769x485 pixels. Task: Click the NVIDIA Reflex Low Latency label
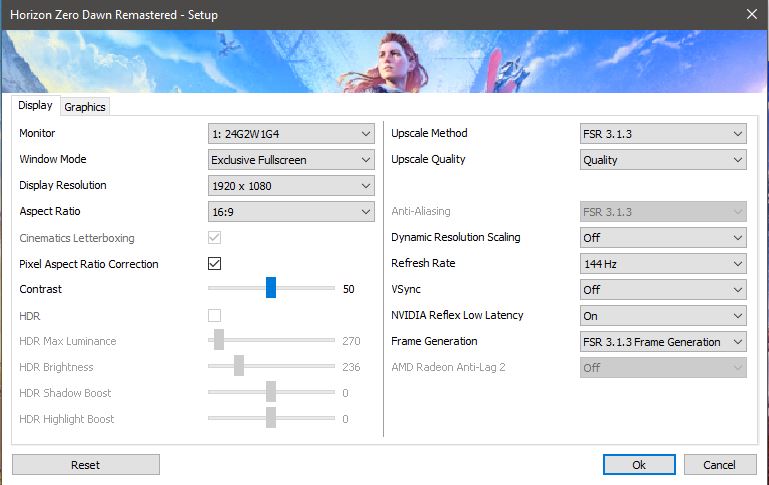(x=457, y=315)
